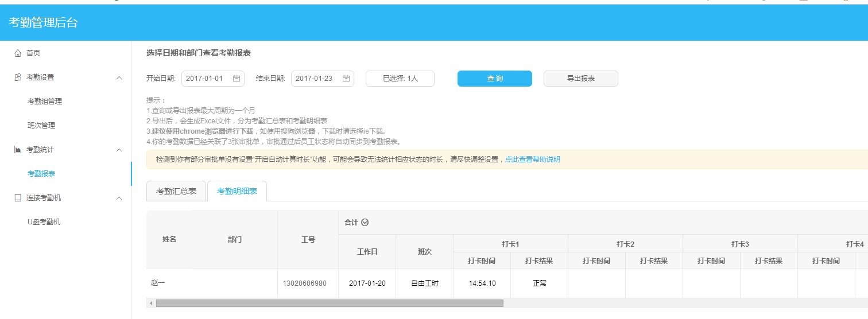Screen dimensions: 868x319
Task: Click the horizontal table scrollbar thumb
Action: [330, 303]
